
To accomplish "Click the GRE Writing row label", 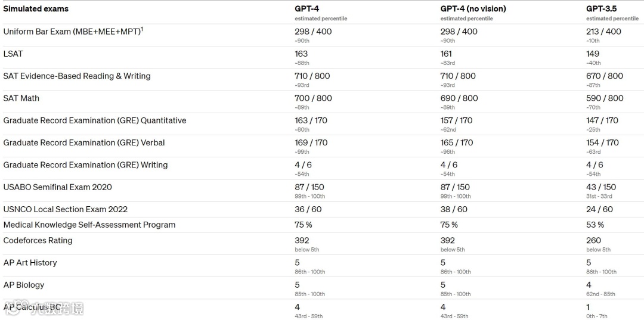I will tap(85, 165).
